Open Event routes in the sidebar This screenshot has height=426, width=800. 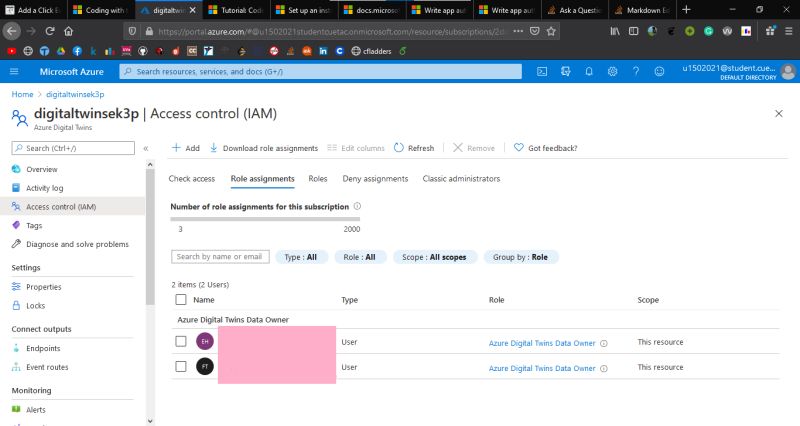tap(47, 367)
